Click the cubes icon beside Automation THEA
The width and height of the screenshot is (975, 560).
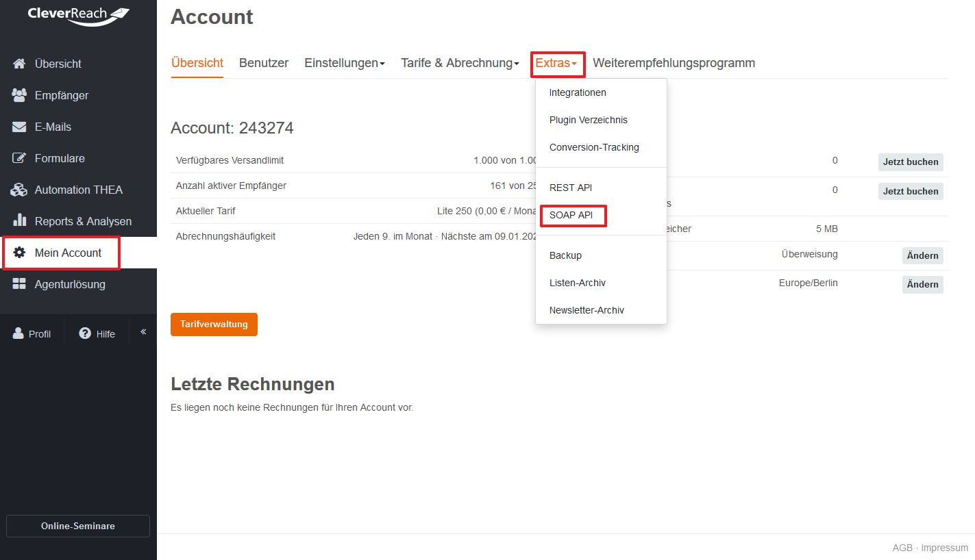coord(19,190)
